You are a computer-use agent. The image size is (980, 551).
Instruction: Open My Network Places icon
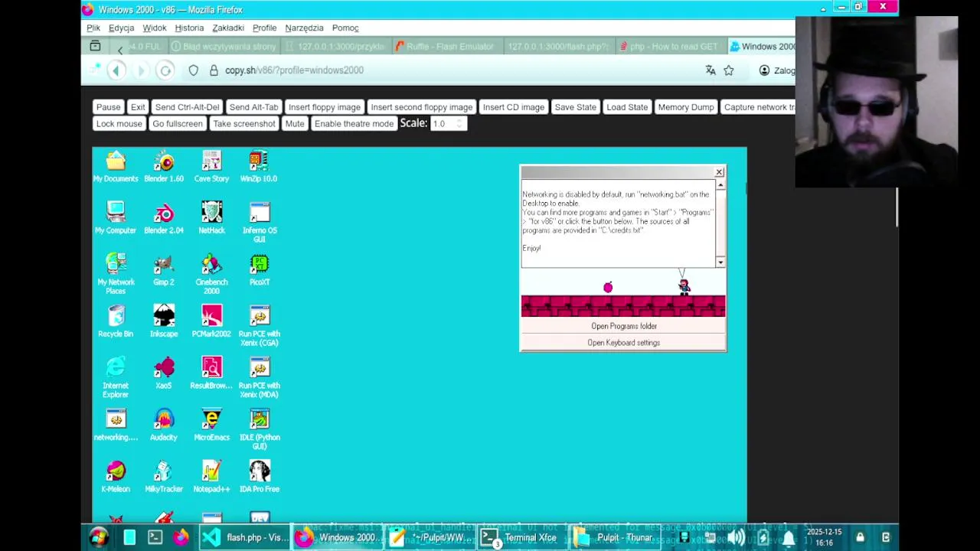click(116, 274)
